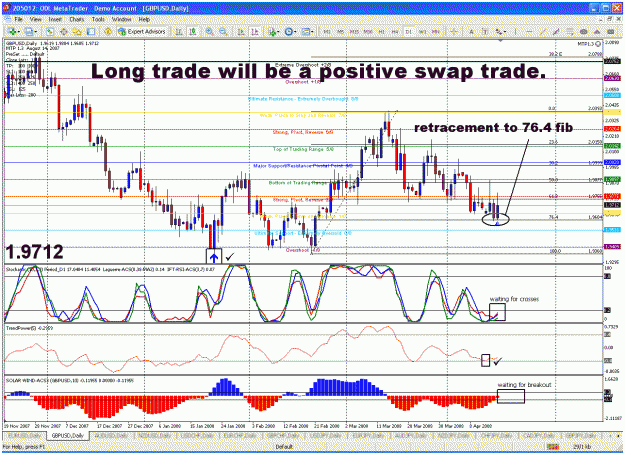Screen dimensions: 625x453
Task: Click the last icon on line-studies toolbar
Action: point(610,32)
